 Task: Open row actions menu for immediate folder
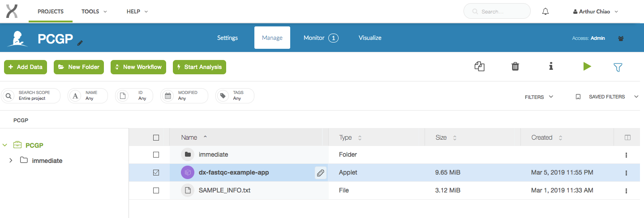[626, 155]
